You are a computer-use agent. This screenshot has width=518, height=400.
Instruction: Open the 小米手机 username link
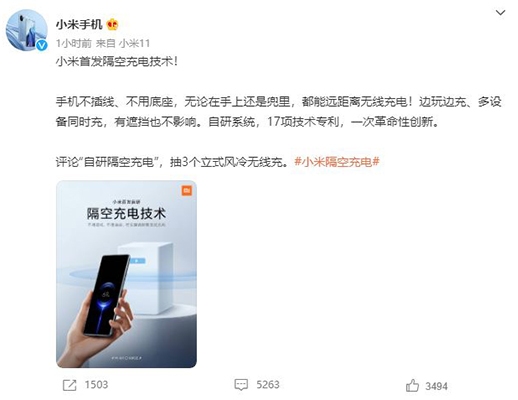click(x=79, y=24)
